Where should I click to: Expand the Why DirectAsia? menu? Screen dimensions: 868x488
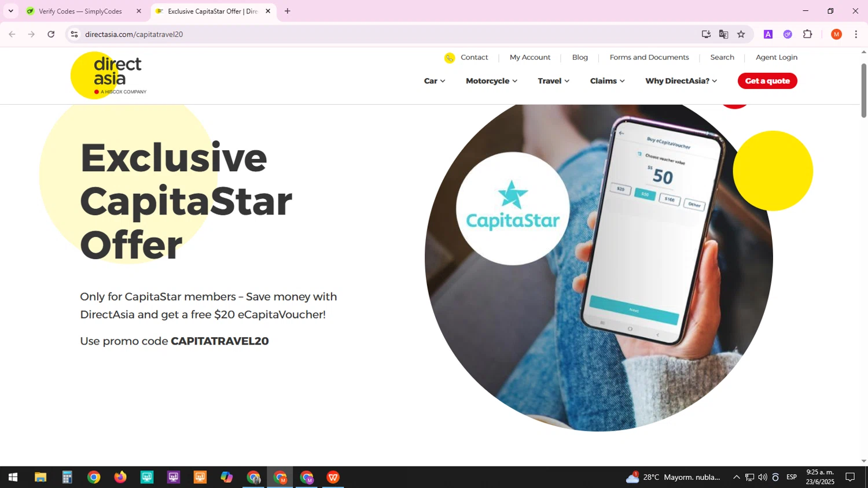(x=681, y=81)
